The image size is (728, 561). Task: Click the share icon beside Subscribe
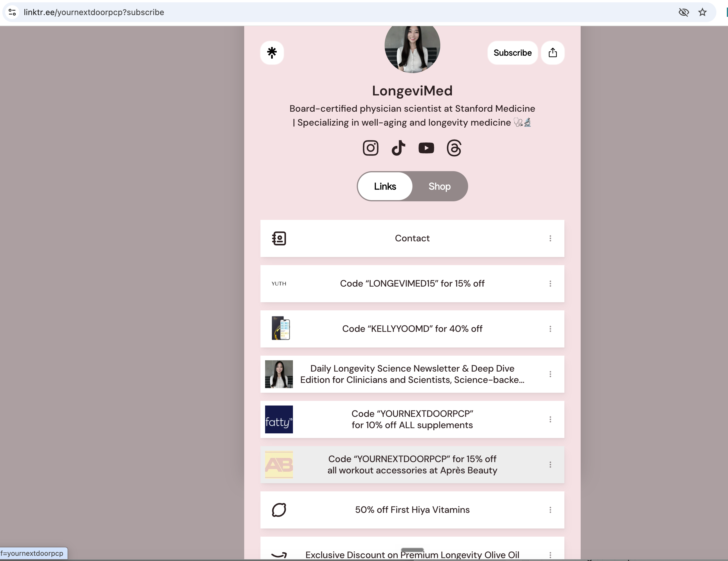click(x=553, y=53)
